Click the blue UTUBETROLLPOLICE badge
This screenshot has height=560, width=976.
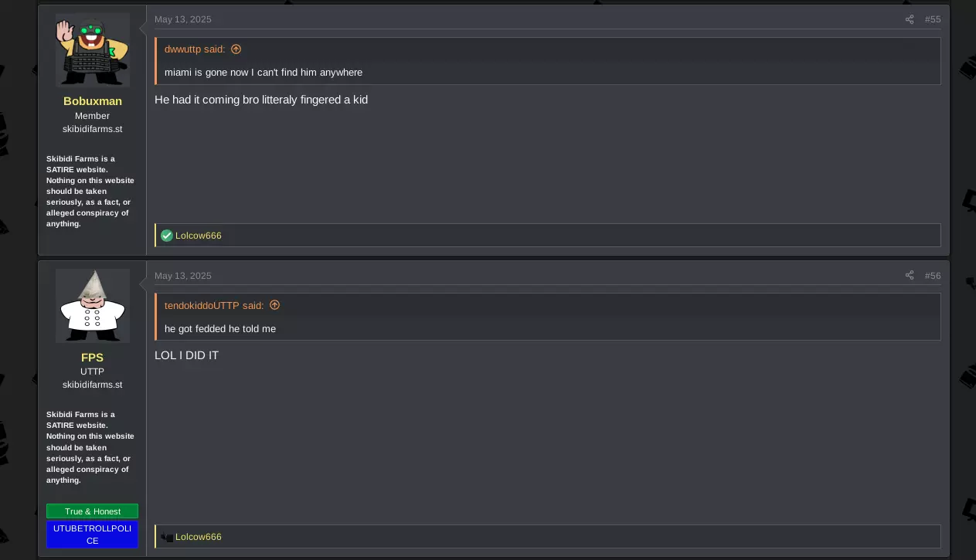click(93, 535)
